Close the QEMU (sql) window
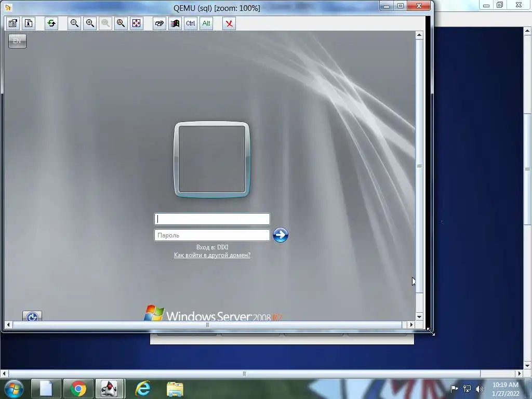This screenshot has width=532, height=399. pyautogui.click(x=419, y=6)
